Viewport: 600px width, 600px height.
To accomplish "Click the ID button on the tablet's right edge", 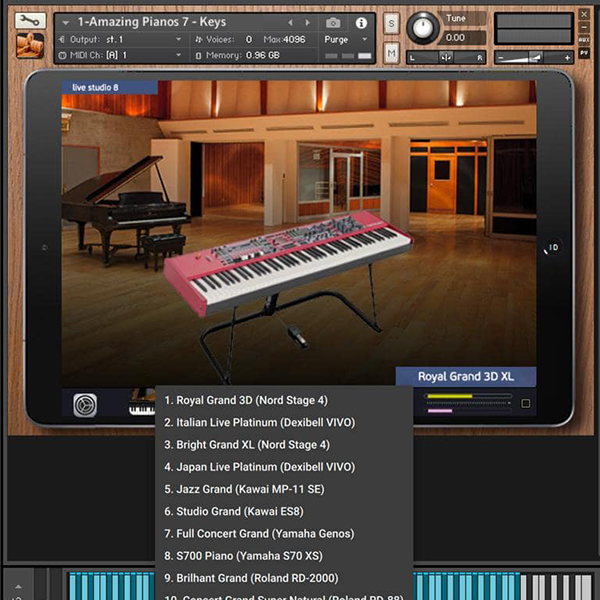I will [552, 248].
